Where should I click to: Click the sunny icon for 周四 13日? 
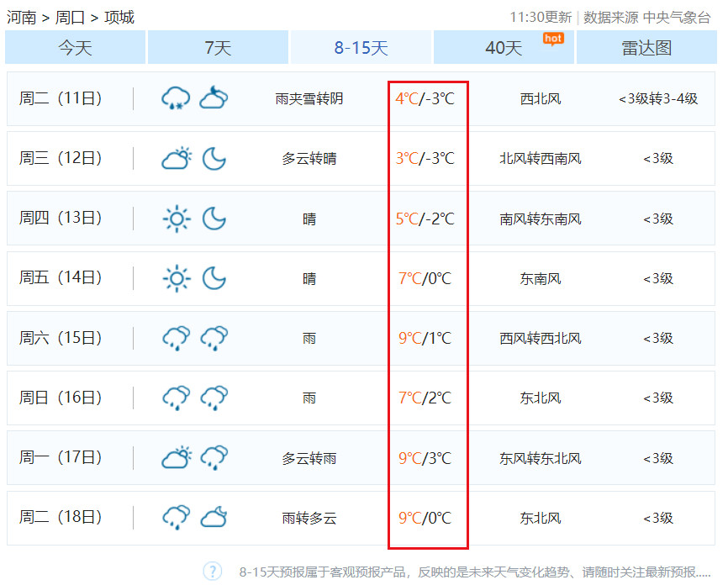pyautogui.click(x=176, y=219)
